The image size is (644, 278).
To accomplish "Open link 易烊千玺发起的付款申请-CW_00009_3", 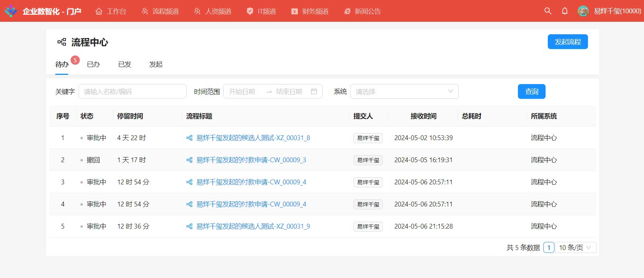I will pos(251,160).
